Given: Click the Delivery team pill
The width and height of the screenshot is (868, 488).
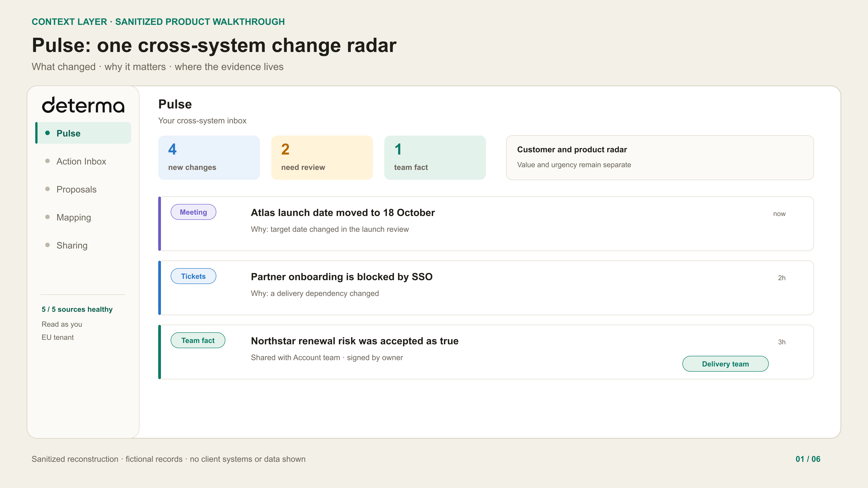Looking at the screenshot, I should tap(725, 364).
